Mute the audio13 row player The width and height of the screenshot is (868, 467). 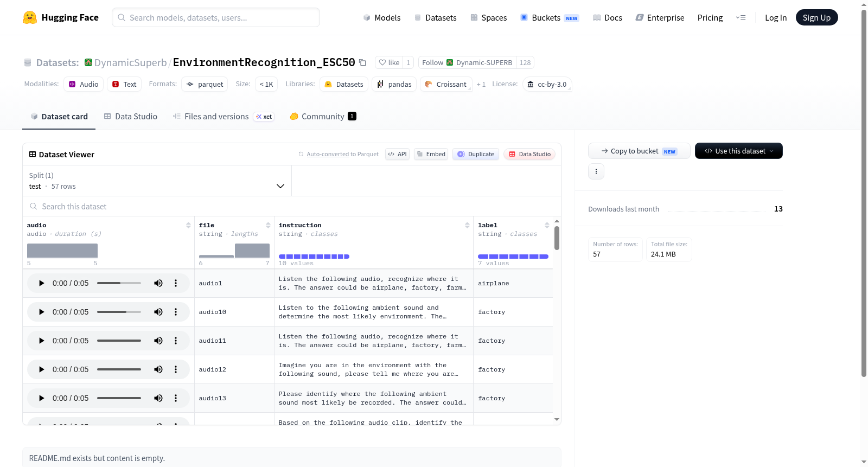158,398
